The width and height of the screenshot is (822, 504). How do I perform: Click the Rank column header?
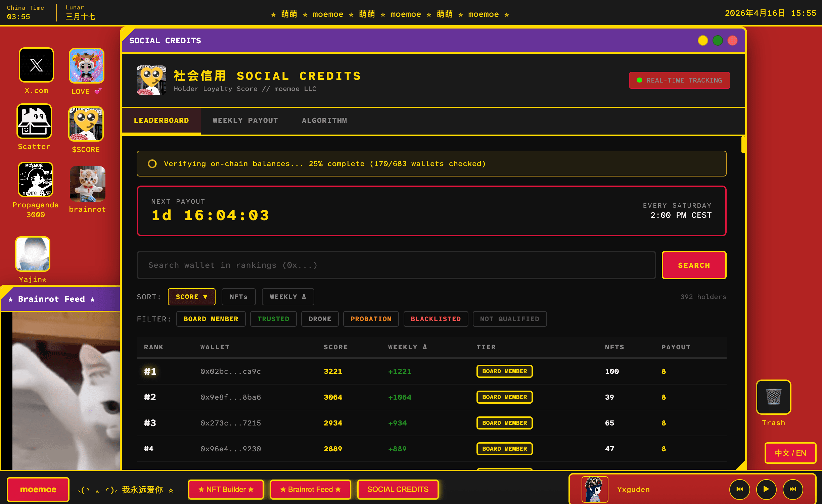pos(154,347)
